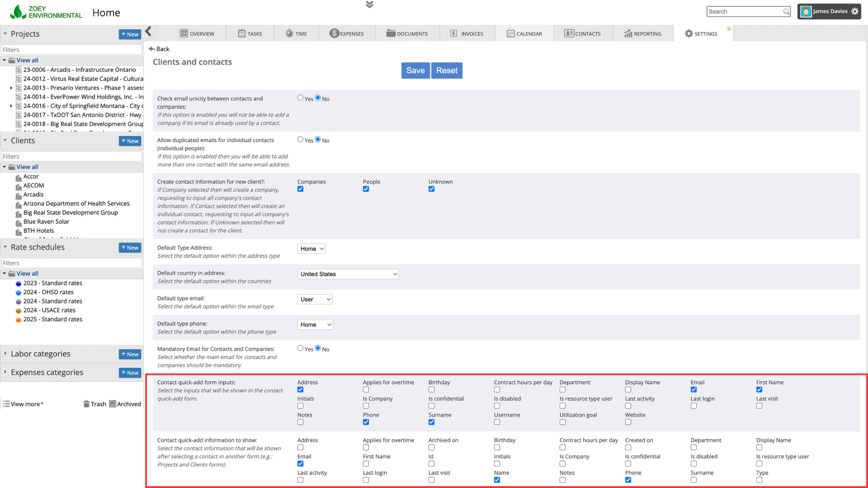Open the Archived items icon
Viewport: 868px width, 488px height.
[113, 404]
